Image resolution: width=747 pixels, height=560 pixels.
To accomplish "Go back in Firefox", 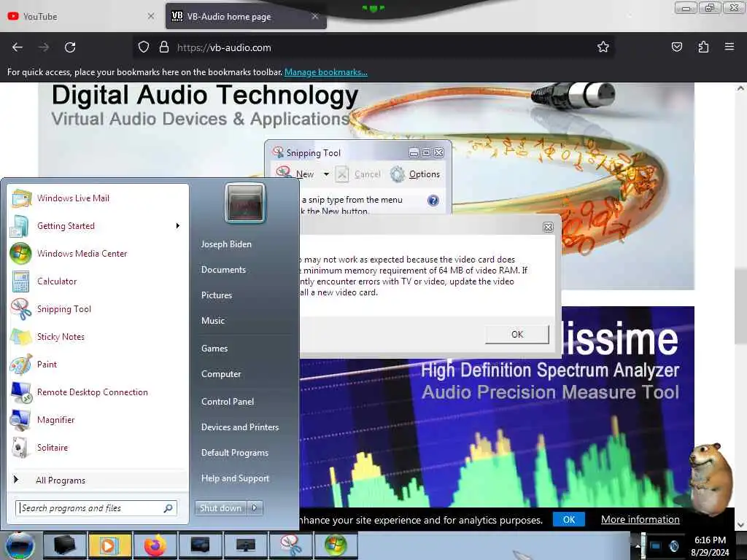I will click(18, 47).
